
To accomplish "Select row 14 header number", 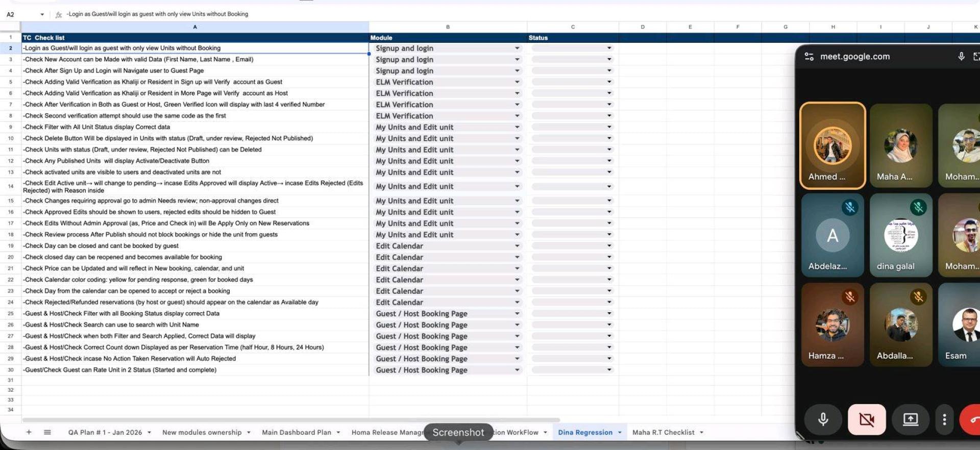I will coord(10,186).
